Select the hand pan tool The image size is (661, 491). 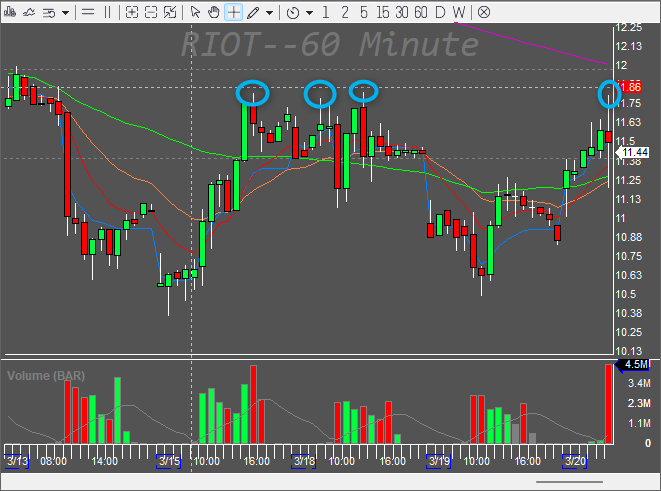click(214, 13)
